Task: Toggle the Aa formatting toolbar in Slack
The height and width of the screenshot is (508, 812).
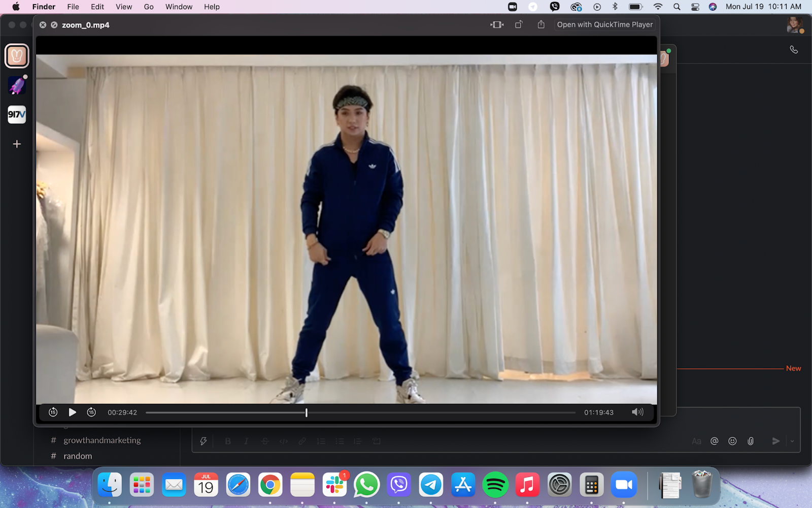Action: click(696, 441)
